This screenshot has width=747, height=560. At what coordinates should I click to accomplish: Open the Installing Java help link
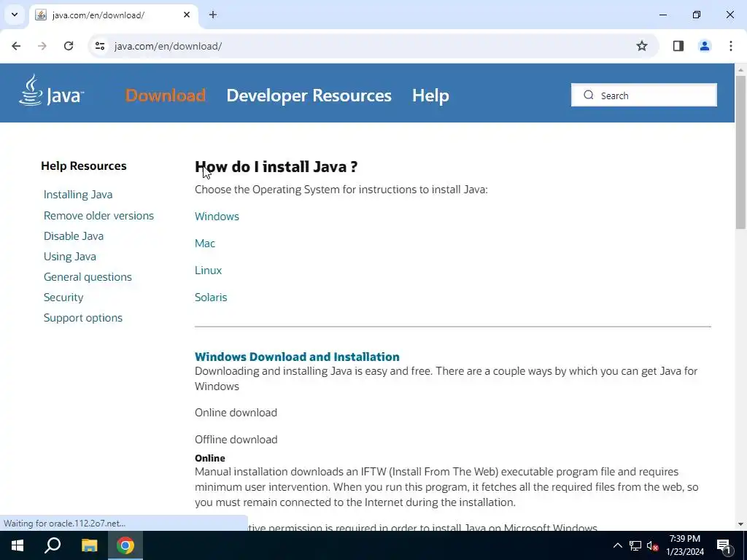(x=78, y=194)
